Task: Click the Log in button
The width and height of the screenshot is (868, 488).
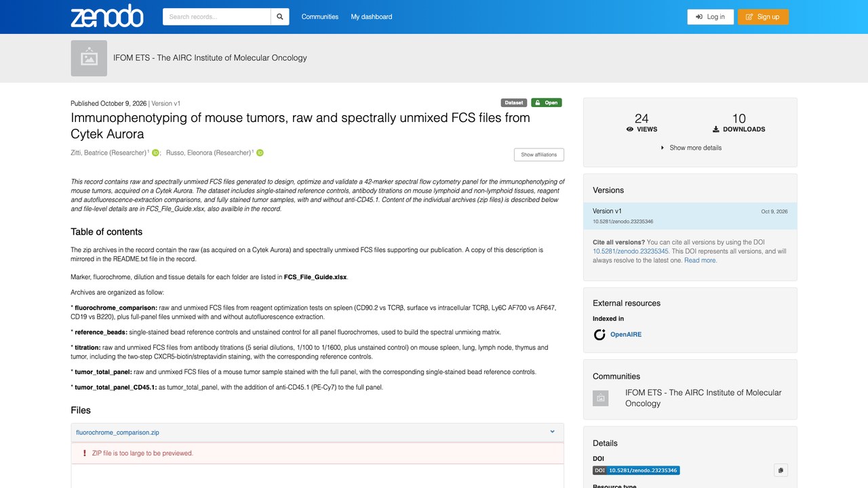Action: pyautogui.click(x=711, y=17)
